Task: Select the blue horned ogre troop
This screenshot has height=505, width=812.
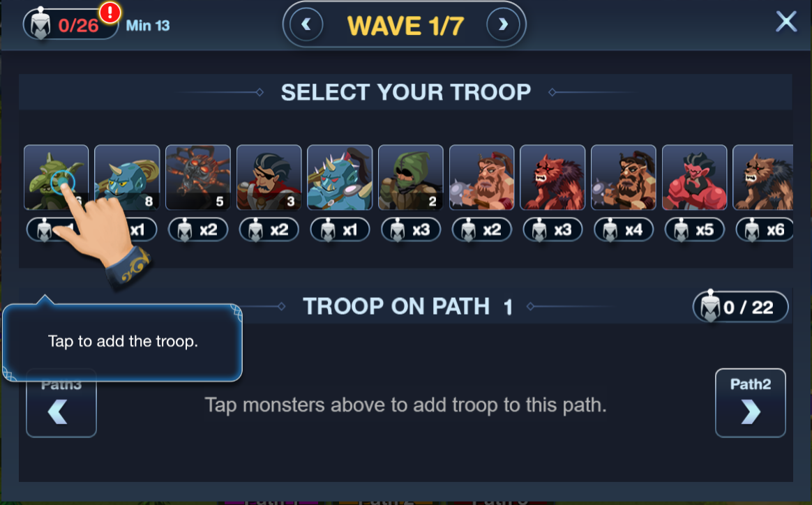Action: [x=127, y=178]
